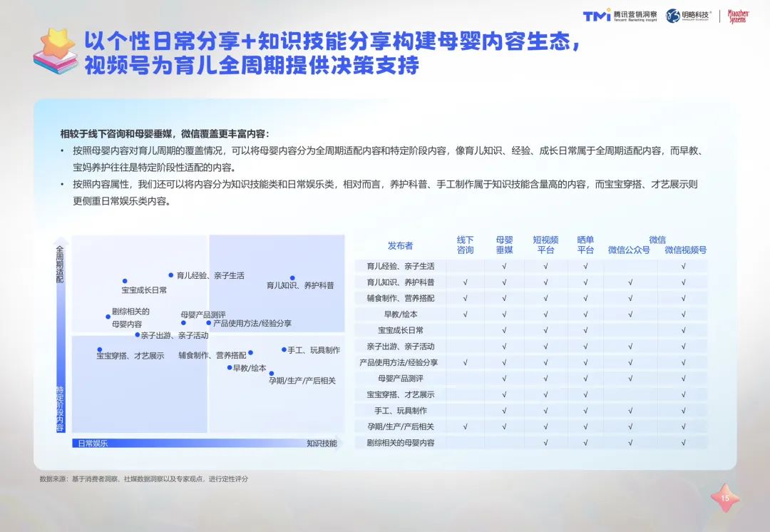
Task: Click the 晒单平台 column header
Action: pos(585,245)
